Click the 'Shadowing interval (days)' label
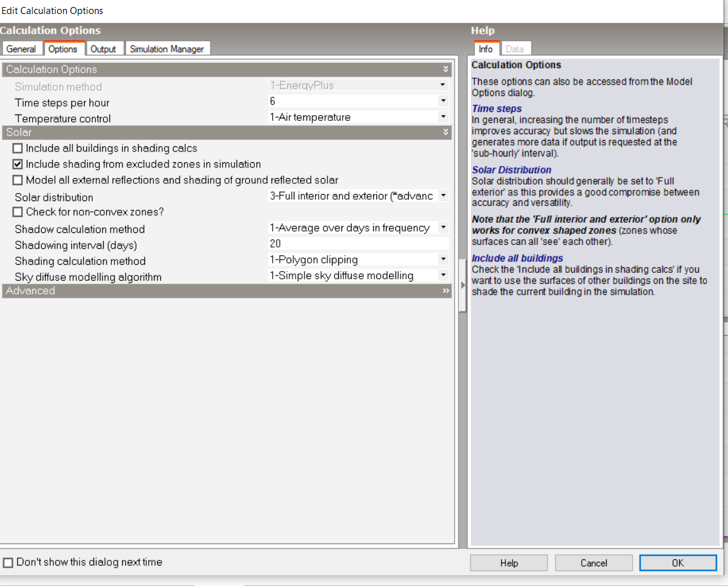 (76, 246)
